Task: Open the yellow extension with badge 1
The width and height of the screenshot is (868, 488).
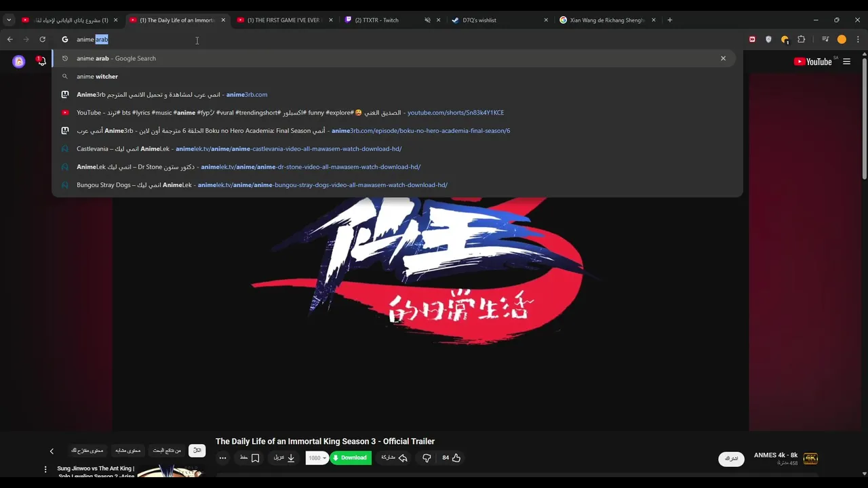Action: pos(785,39)
